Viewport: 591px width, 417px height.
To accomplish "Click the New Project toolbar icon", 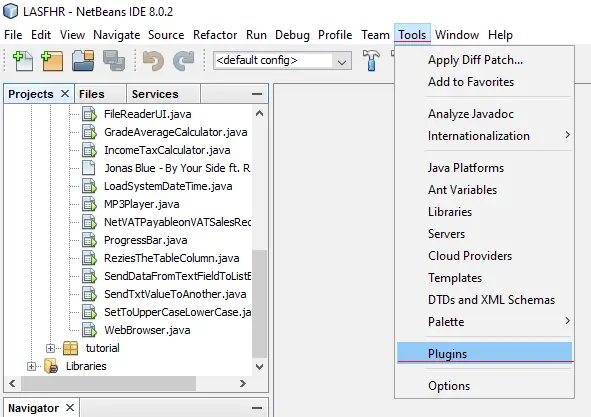I will 52,61.
